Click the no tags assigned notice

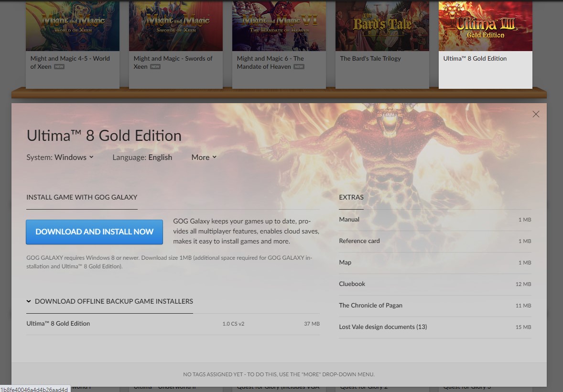(279, 374)
